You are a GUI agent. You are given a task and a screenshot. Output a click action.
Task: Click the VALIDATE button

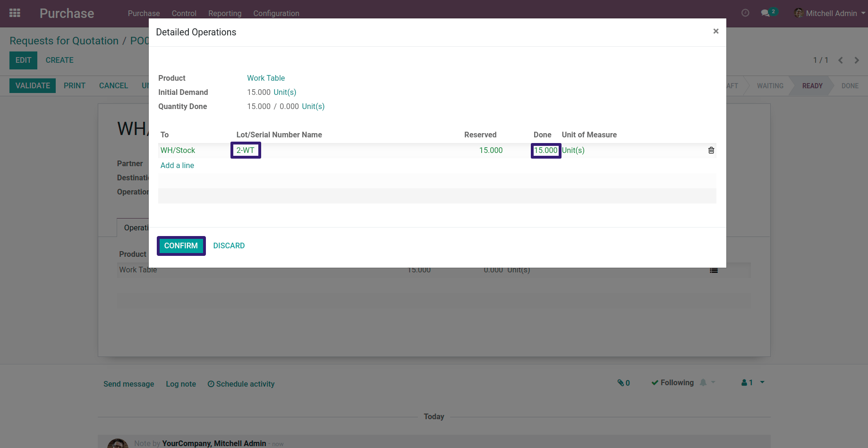pos(33,85)
